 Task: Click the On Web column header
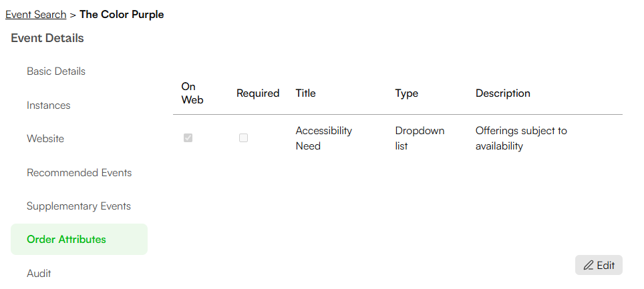192,93
